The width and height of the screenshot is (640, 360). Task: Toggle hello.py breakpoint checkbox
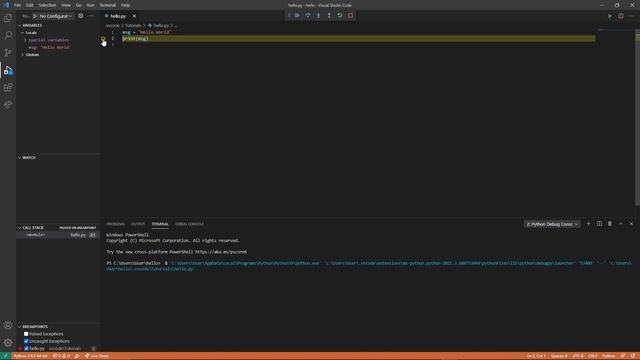(26, 349)
